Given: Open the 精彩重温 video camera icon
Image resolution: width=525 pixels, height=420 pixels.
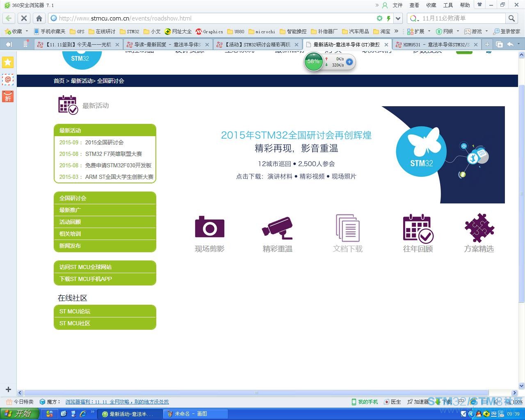Looking at the screenshot, I should 277,228.
